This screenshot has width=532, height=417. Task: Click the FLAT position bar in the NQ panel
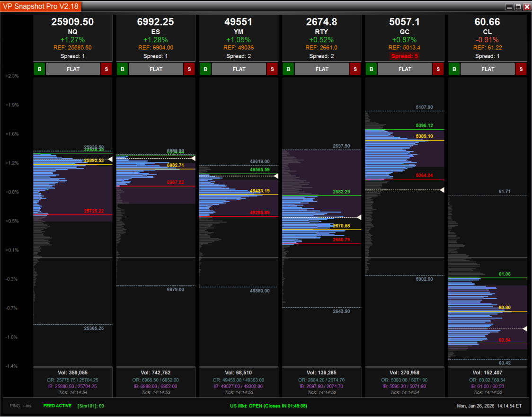pyautogui.click(x=73, y=69)
